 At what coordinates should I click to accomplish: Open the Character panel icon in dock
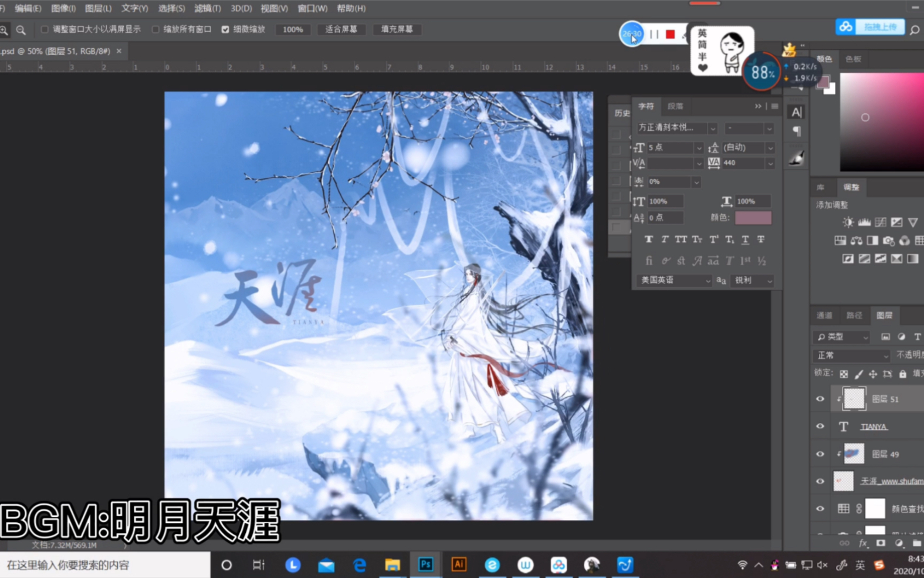[x=796, y=112]
